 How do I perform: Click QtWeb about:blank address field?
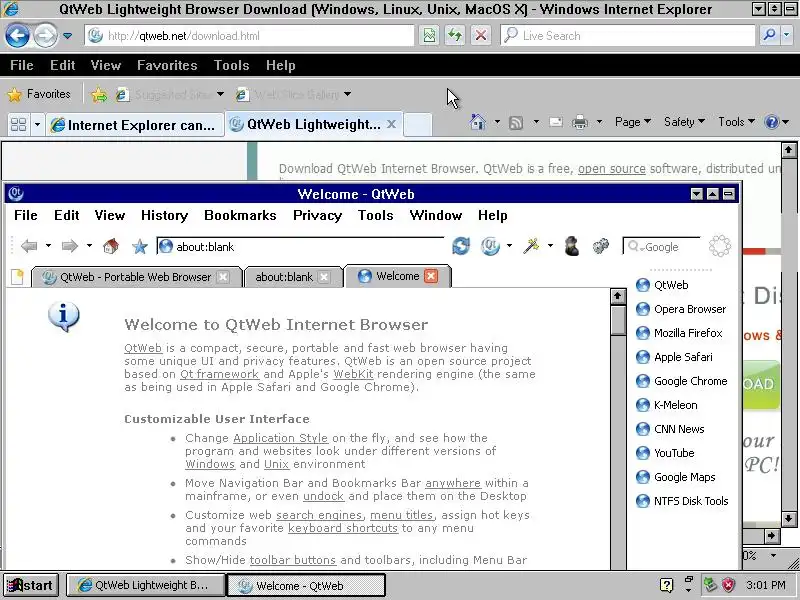301,246
